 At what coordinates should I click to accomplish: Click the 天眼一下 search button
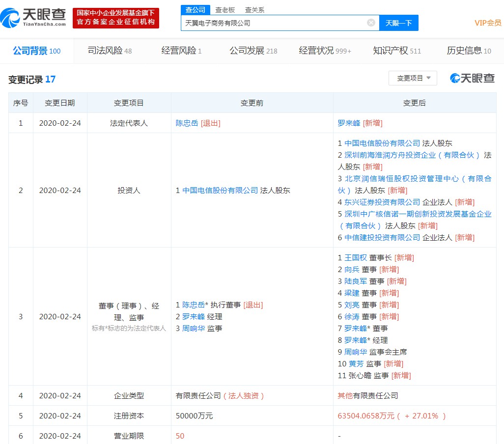[x=398, y=23]
